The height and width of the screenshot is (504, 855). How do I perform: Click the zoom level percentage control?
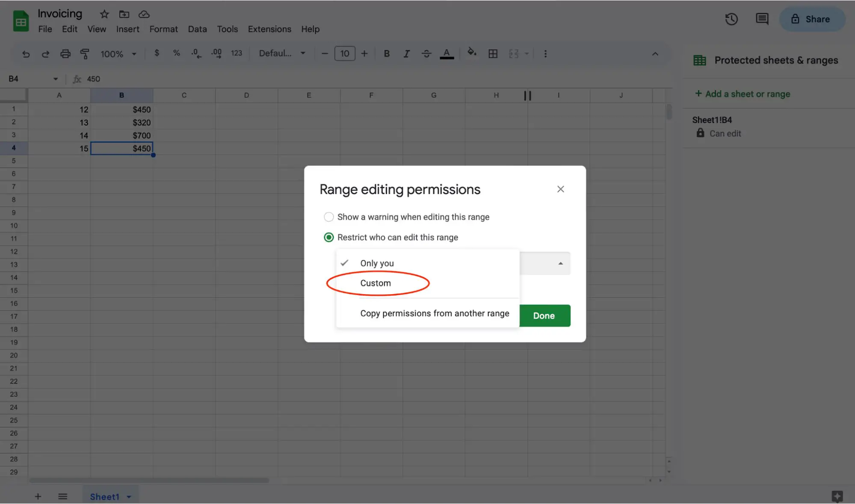click(x=116, y=54)
